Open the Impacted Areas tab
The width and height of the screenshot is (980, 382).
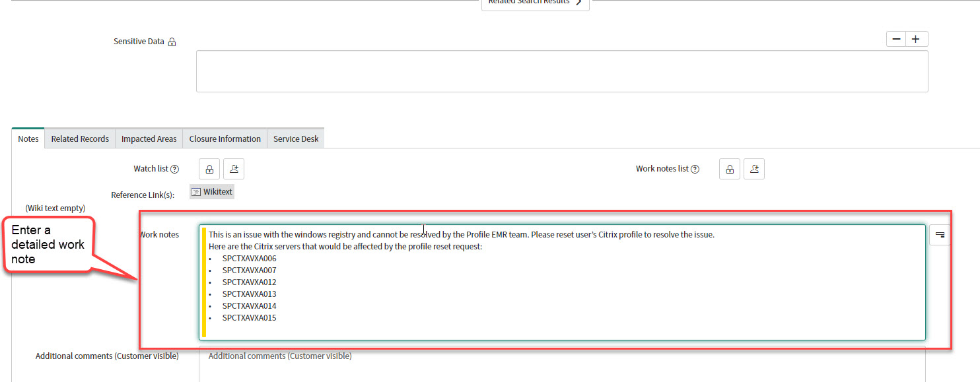point(149,139)
